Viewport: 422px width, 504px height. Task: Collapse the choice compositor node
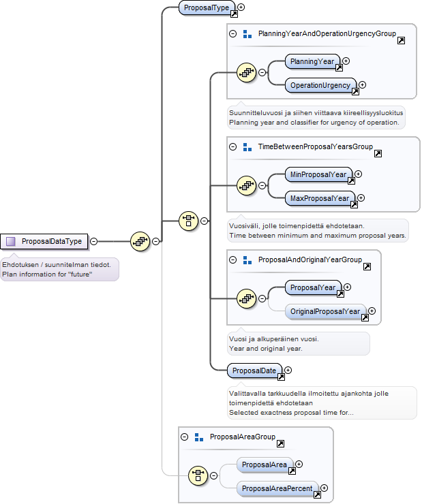[205, 221]
